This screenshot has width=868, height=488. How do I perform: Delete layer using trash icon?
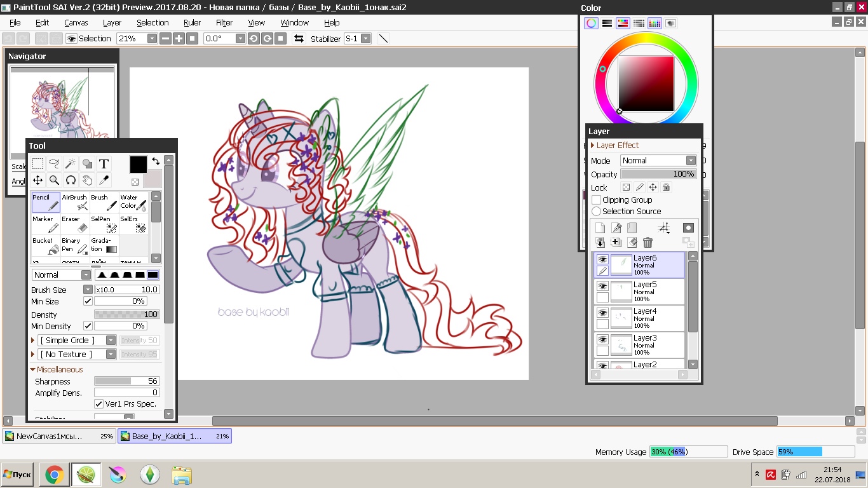point(648,242)
